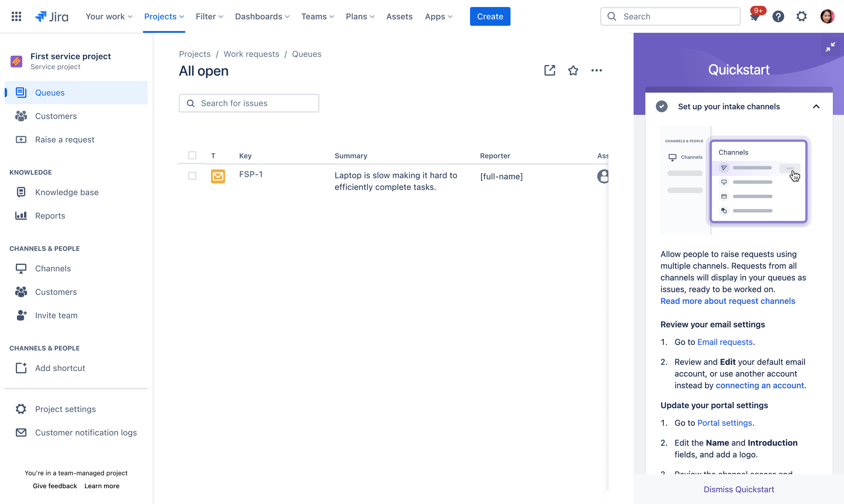The height and width of the screenshot is (504, 844).
Task: Open the app switcher grid icon
Action: (x=16, y=16)
